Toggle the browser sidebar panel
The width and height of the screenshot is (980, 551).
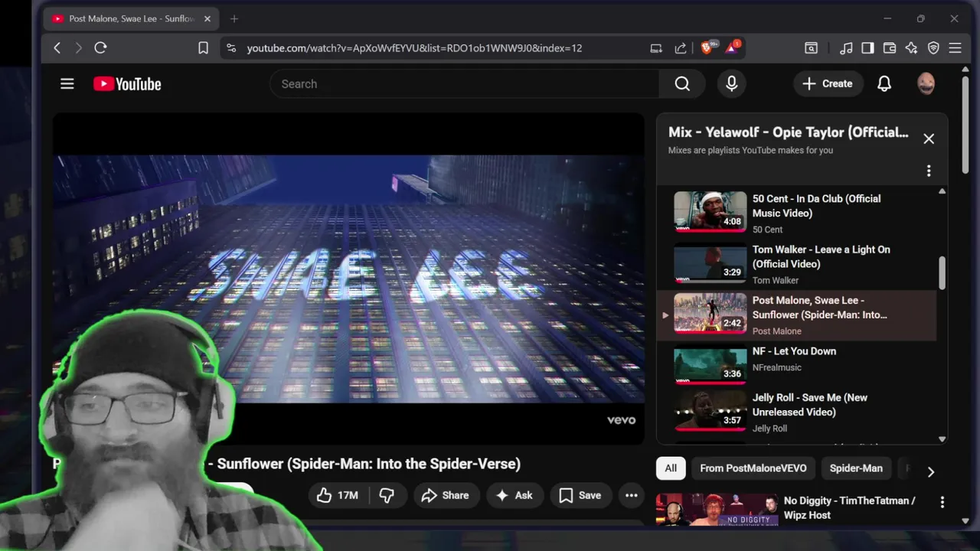(867, 48)
